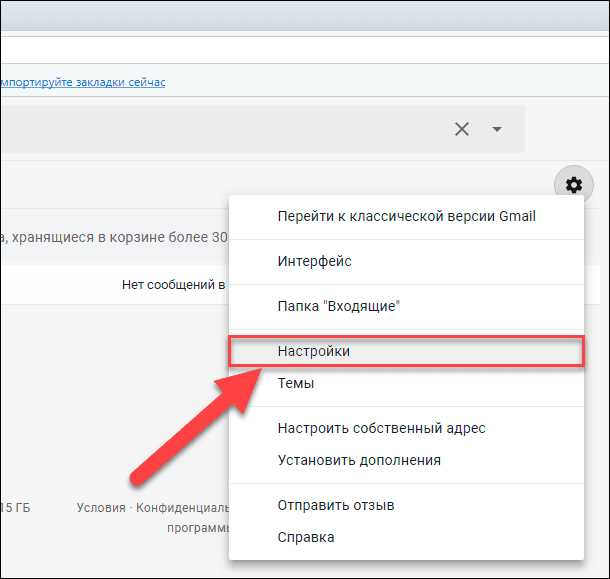Click 'Настроить собственный адрес'
Image resolution: width=610 pixels, height=579 pixels.
tap(407, 428)
